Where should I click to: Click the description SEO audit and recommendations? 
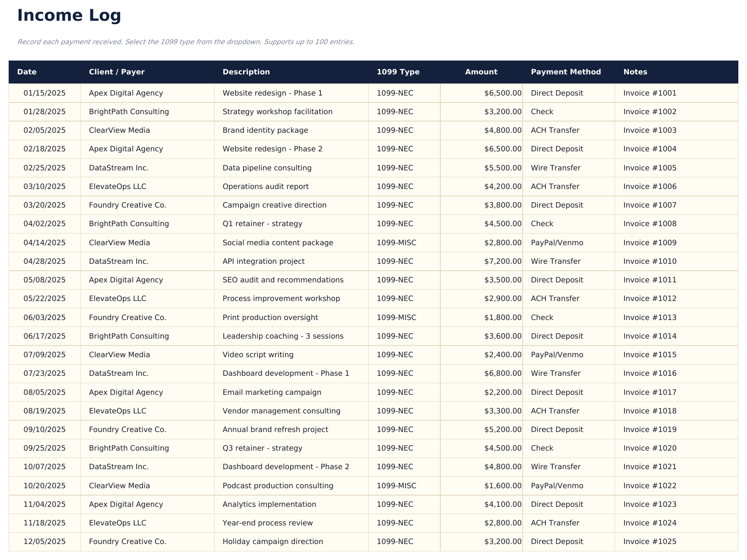(x=283, y=280)
